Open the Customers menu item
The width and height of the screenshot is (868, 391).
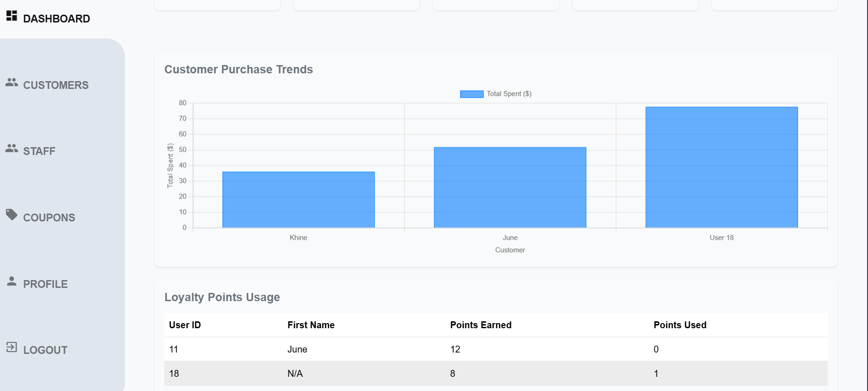(x=56, y=85)
